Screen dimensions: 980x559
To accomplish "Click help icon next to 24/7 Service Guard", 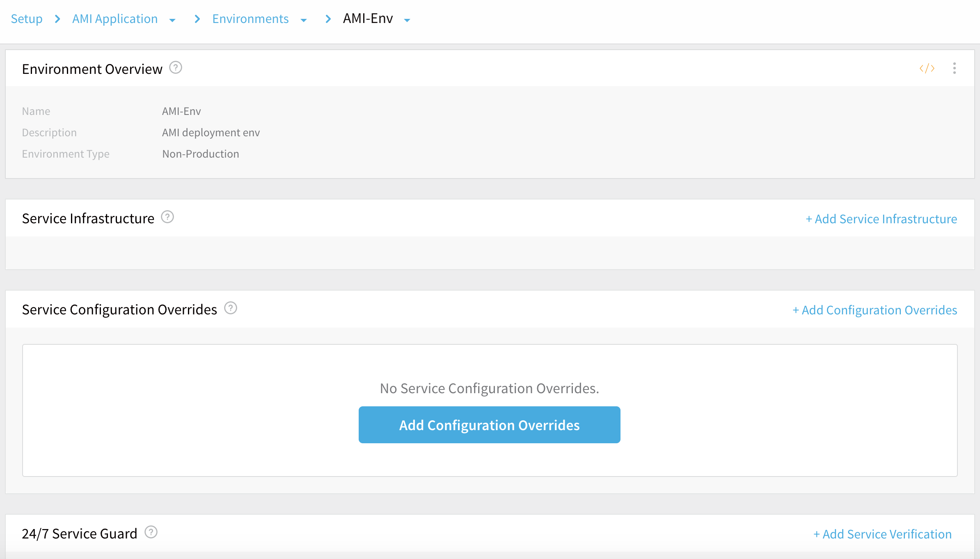I will pos(151,532).
